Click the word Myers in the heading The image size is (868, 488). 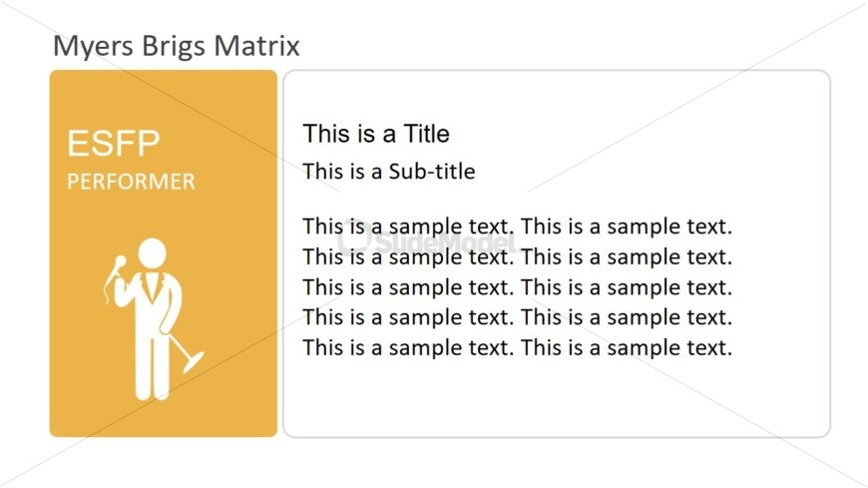93,46
